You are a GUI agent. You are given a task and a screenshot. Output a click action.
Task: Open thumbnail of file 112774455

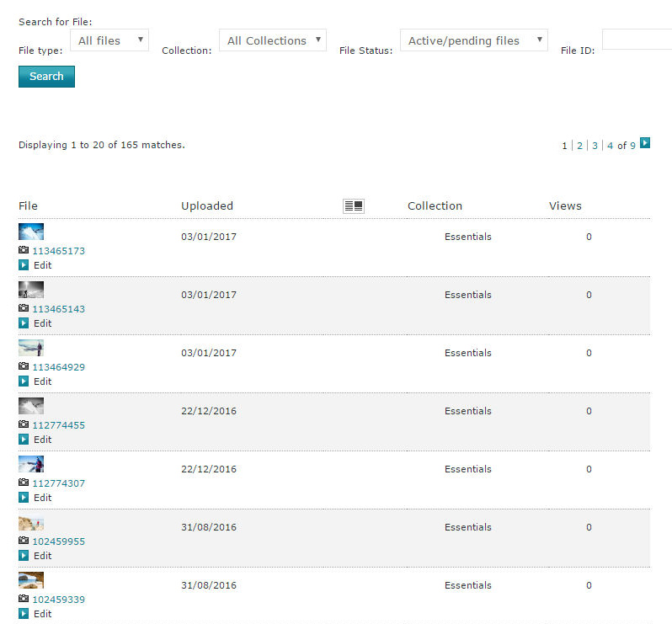[31, 406]
